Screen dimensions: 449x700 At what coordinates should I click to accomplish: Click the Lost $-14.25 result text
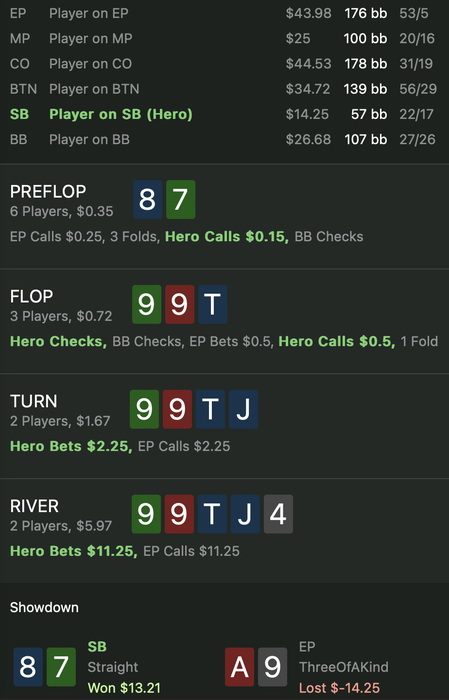coord(339,688)
